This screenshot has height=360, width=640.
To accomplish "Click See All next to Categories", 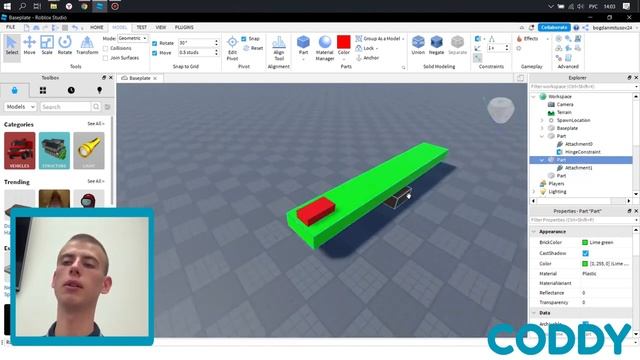I will pos(96,124).
